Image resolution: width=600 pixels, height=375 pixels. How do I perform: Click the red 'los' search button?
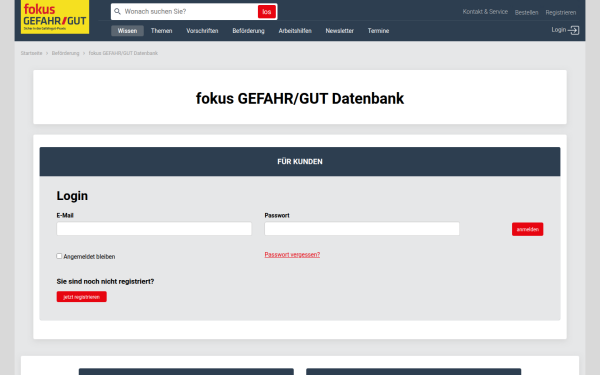[267, 12]
